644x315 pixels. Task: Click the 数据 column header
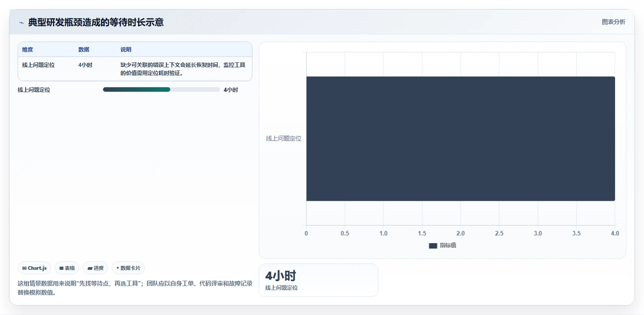84,50
